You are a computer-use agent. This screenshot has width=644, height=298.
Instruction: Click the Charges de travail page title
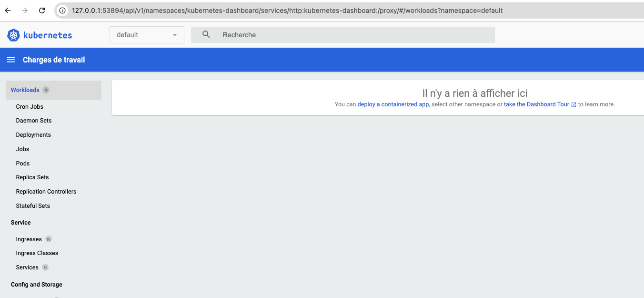[x=54, y=60]
